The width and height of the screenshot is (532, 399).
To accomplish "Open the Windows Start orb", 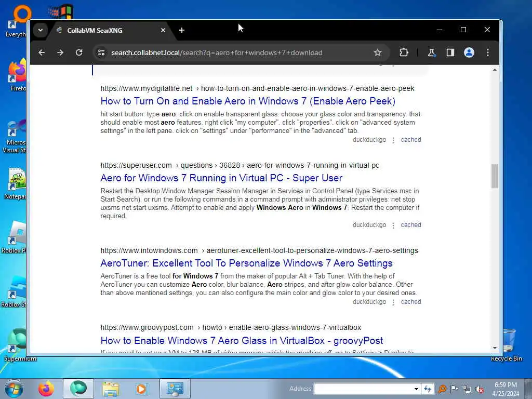I will point(14,389).
